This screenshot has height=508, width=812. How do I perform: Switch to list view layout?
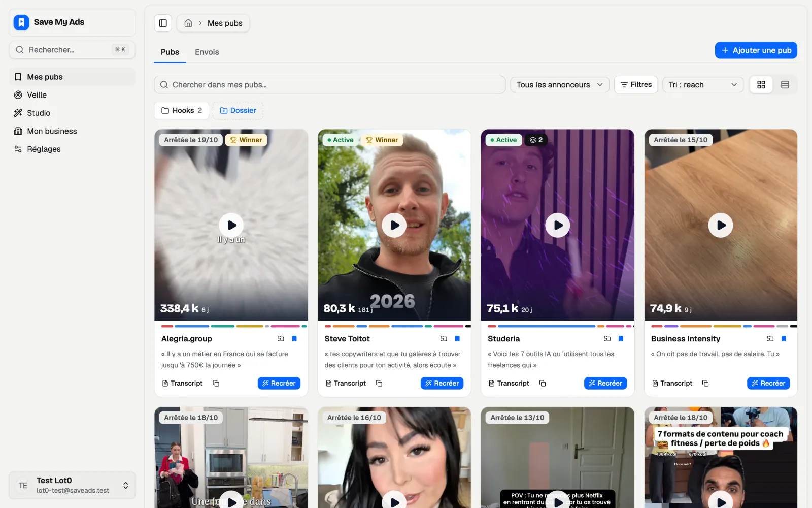pyautogui.click(x=785, y=85)
